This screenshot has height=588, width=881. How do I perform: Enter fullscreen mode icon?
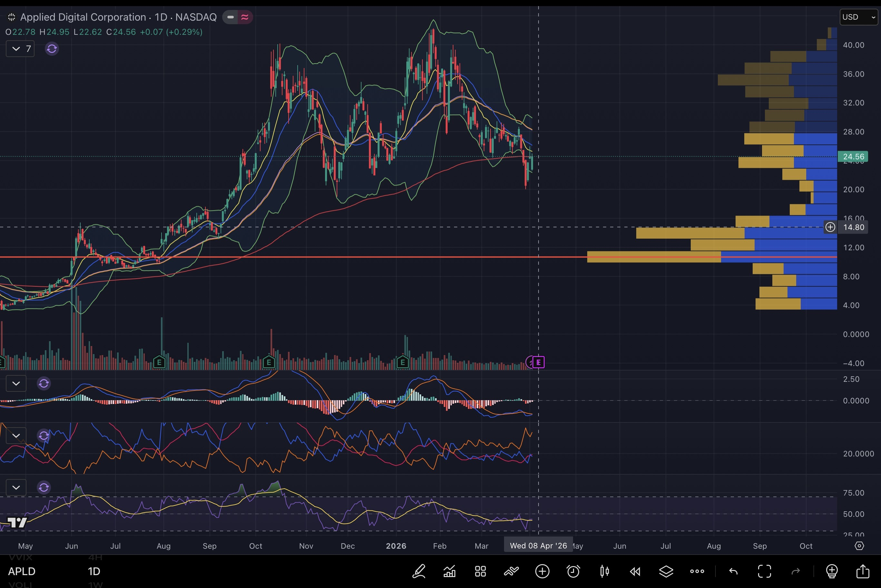(x=764, y=571)
